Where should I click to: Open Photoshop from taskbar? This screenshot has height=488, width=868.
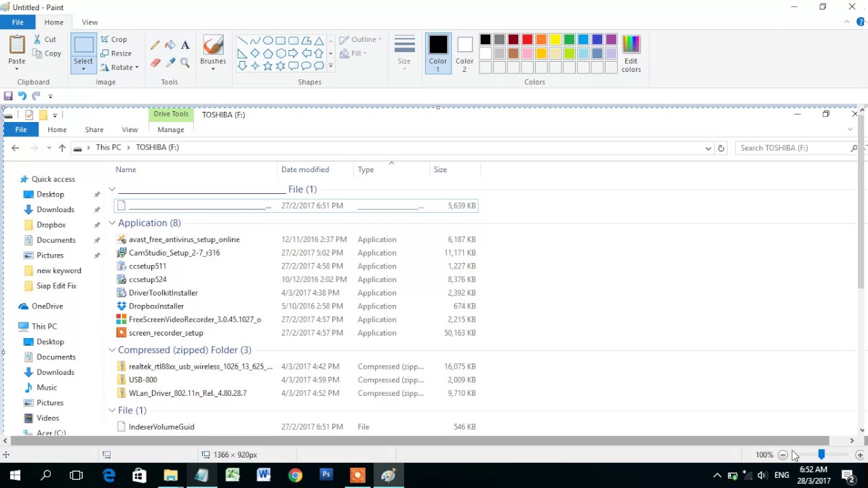tap(326, 475)
